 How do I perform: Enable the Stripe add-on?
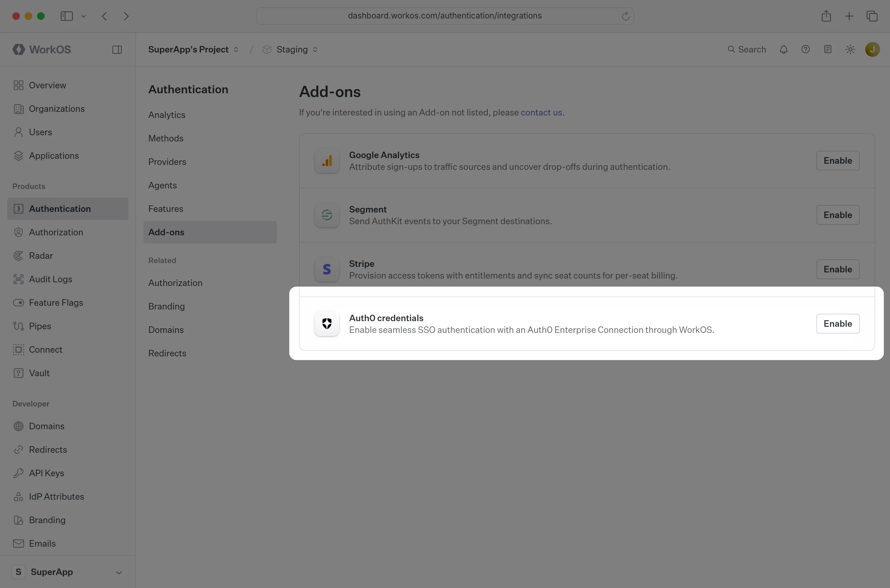click(837, 269)
